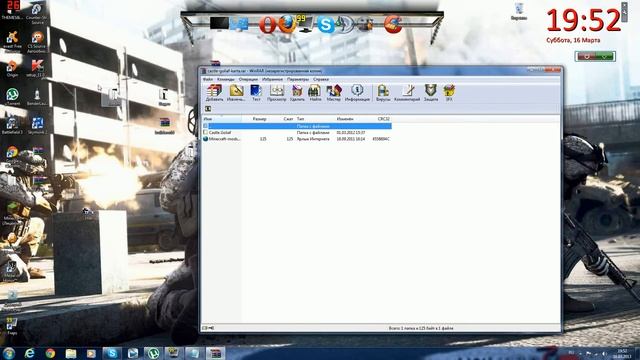Show archive Информация (Info) icon

click(x=357, y=93)
